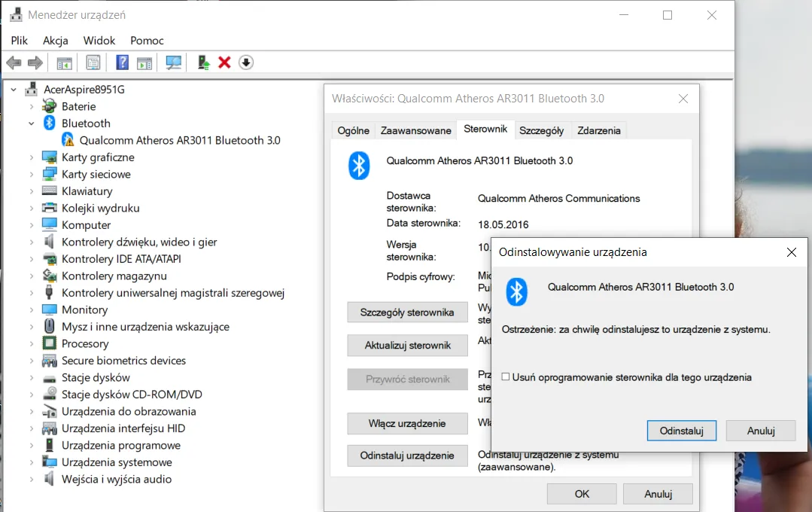Close the Odinstalowywanie urządzenia dialog
The height and width of the screenshot is (512, 812).
coord(791,252)
